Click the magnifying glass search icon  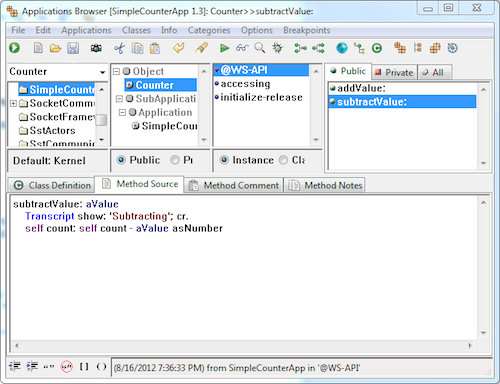pyautogui.click(x=260, y=48)
